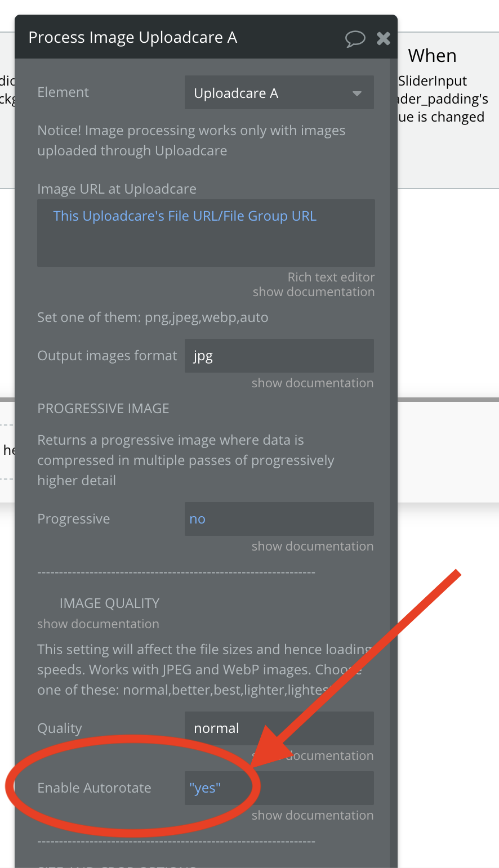Click the 'Set one of them: png,jpeg,webp,auto' hint
The height and width of the screenshot is (868, 499).
[x=153, y=317]
